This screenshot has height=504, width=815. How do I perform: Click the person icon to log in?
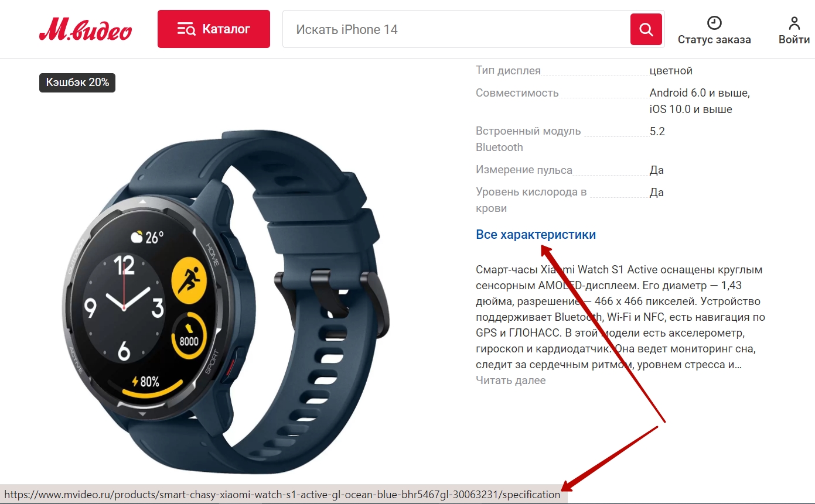click(794, 23)
